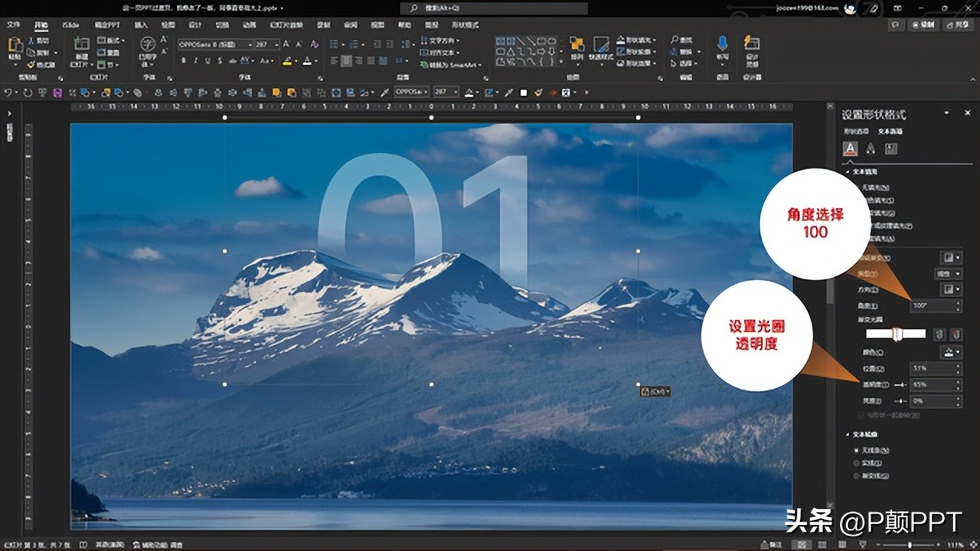Click the Shape Outline button
Viewport: 980px width, 551px height.
(x=638, y=51)
